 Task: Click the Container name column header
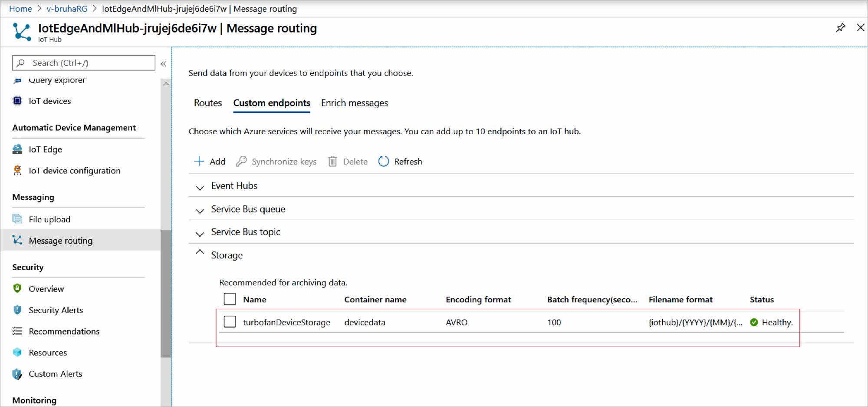[x=375, y=300]
